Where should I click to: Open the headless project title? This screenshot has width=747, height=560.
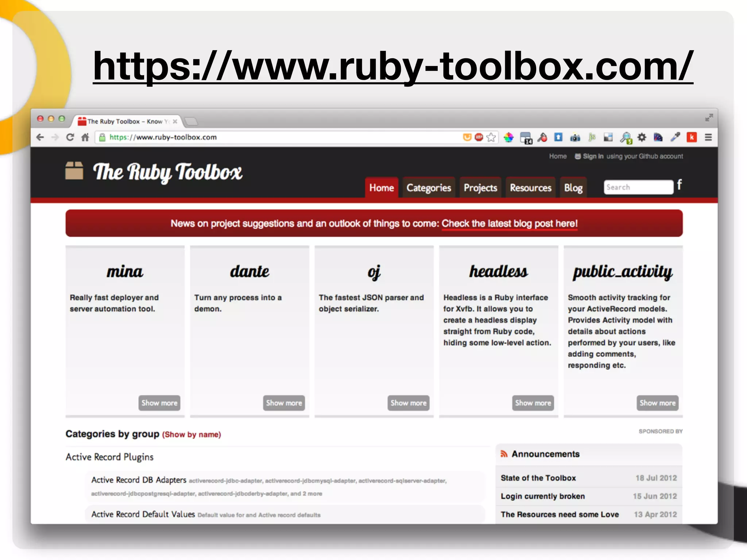pyautogui.click(x=499, y=271)
